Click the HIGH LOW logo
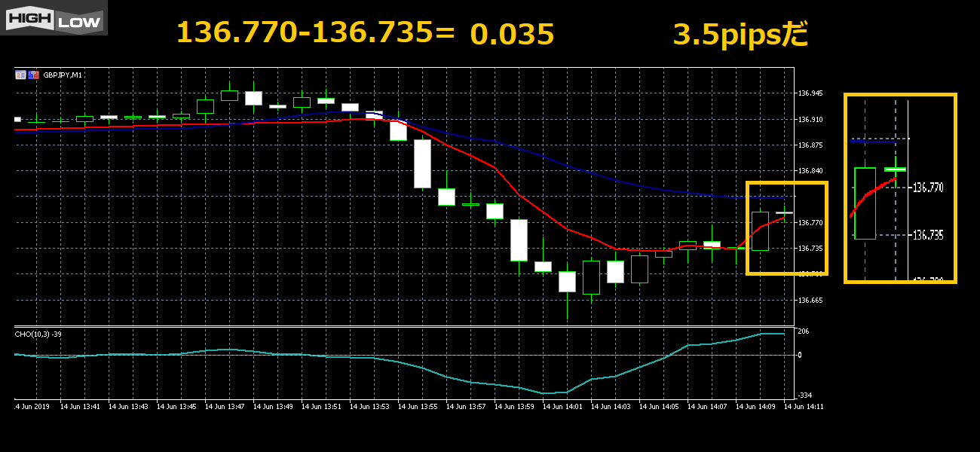The height and width of the screenshot is (452, 980). coord(54,18)
